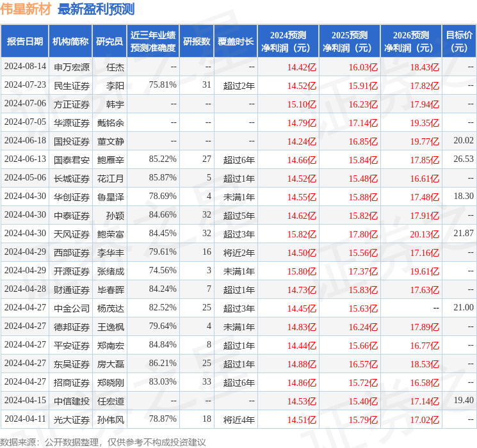The image size is (477, 448).
Task: Click 2026 forecast 20.13亿 for 天风证券
Action: [424, 234]
